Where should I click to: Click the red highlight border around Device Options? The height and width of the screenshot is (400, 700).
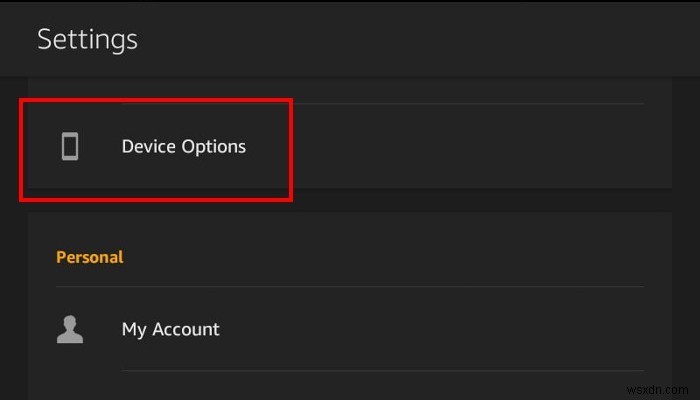pyautogui.click(x=291, y=148)
